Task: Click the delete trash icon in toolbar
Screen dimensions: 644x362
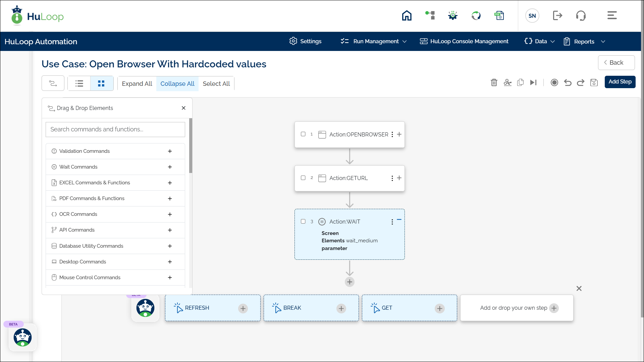Action: (x=494, y=82)
